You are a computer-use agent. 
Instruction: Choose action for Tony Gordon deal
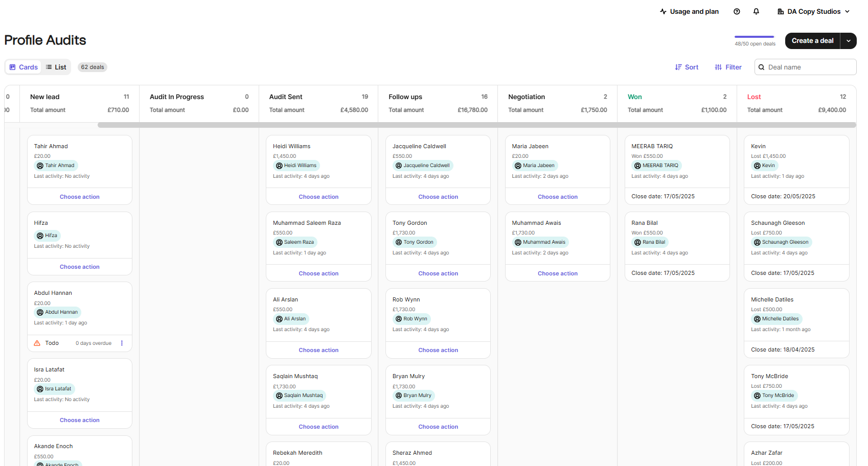click(438, 273)
